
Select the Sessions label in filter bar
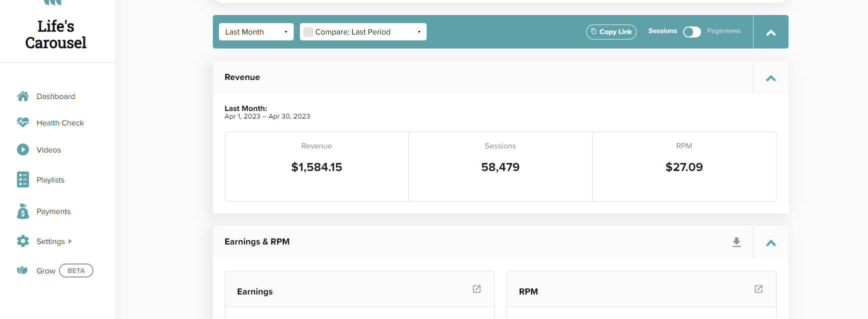tap(663, 31)
